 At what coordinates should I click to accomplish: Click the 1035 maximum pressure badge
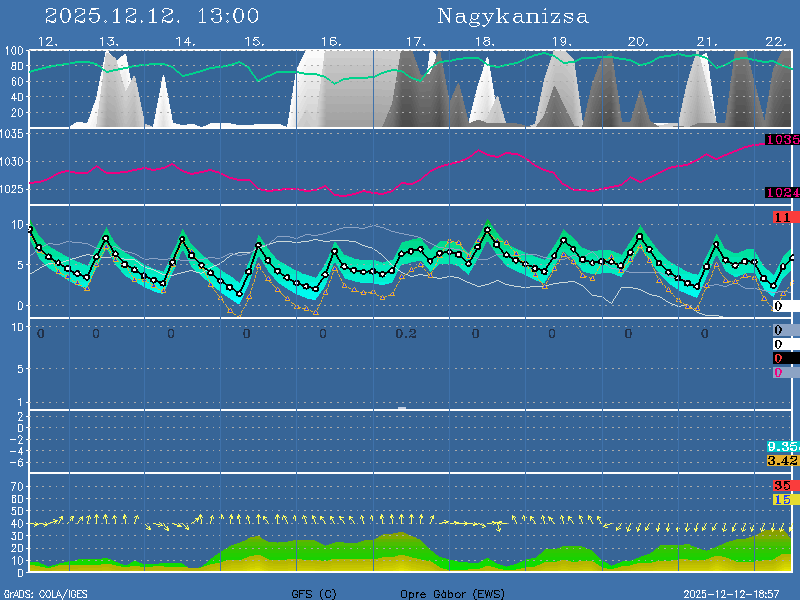coord(781,140)
